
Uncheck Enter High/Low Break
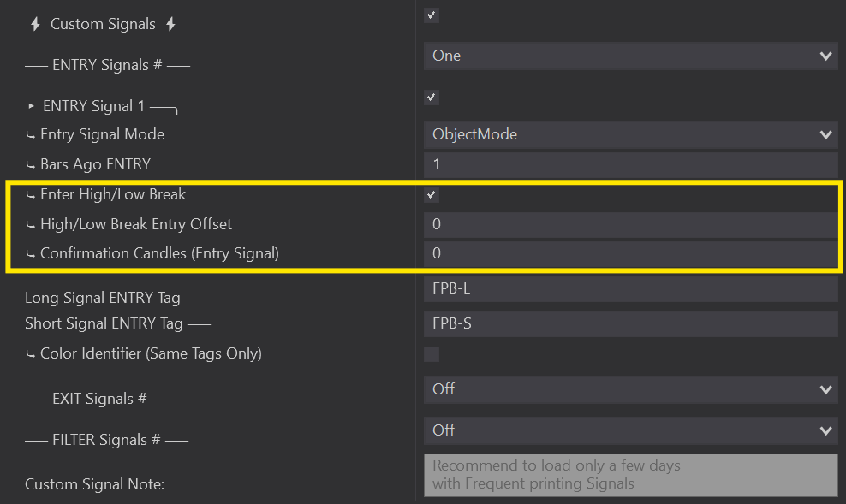tap(432, 195)
